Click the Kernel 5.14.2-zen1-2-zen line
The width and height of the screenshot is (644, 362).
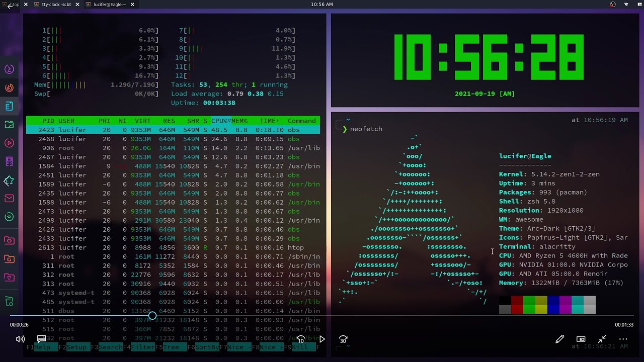tap(549, 174)
